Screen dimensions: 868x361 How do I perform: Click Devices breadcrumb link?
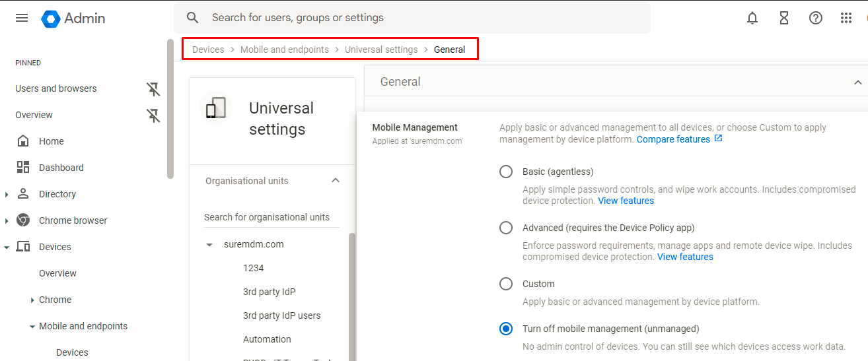208,49
